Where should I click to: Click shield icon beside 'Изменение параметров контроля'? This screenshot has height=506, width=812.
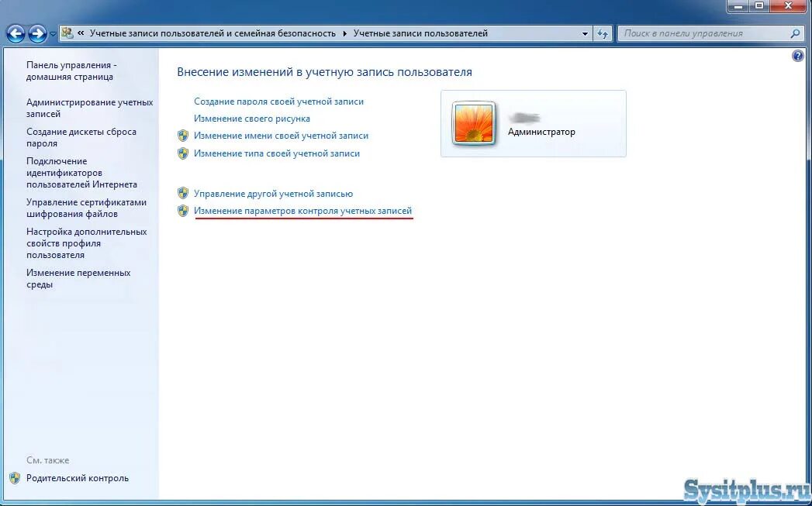pyautogui.click(x=183, y=211)
